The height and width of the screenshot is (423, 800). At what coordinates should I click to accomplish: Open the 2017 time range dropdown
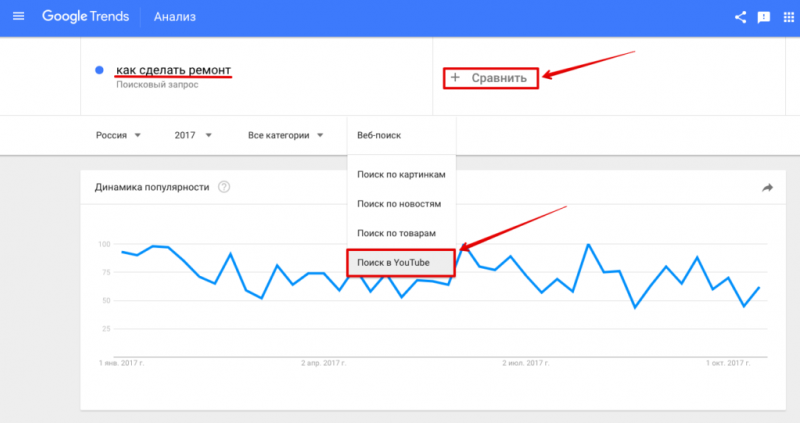click(x=193, y=135)
